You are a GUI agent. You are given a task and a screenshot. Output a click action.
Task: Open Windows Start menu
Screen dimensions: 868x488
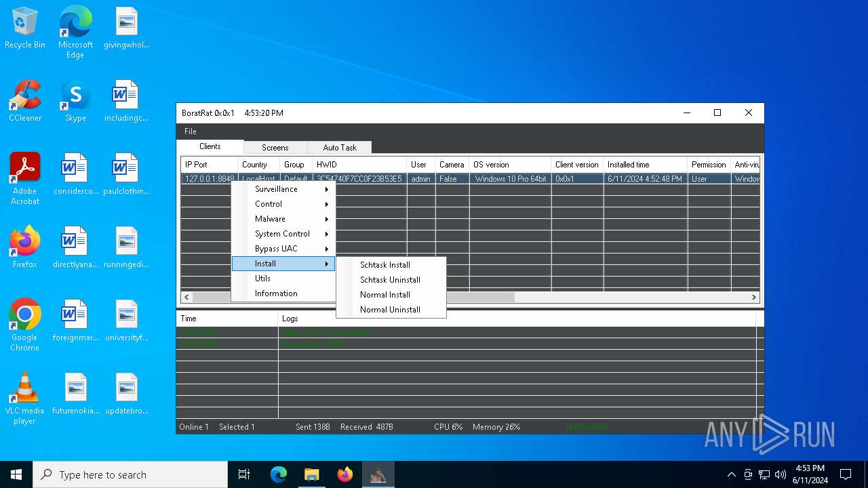click(x=16, y=474)
